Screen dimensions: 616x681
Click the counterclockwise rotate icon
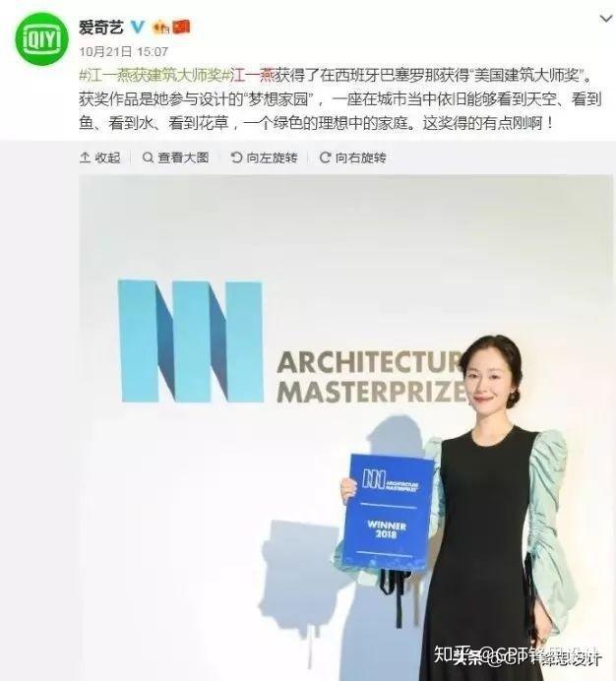[x=236, y=157]
